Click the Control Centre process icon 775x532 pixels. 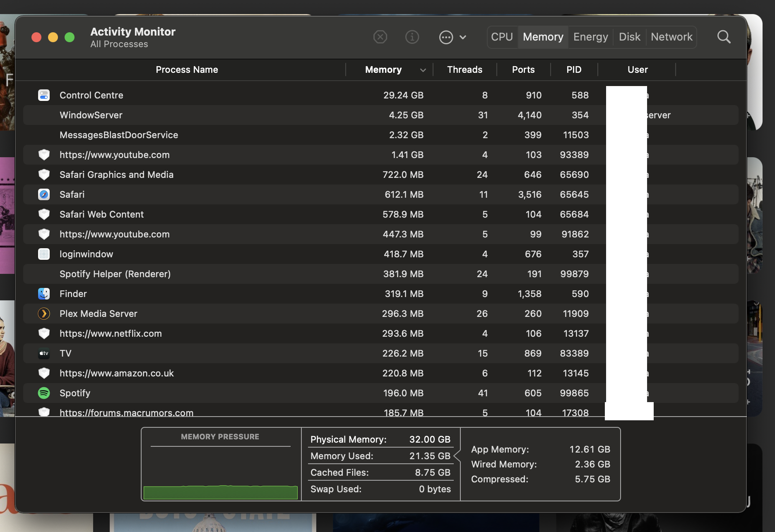[x=44, y=95]
